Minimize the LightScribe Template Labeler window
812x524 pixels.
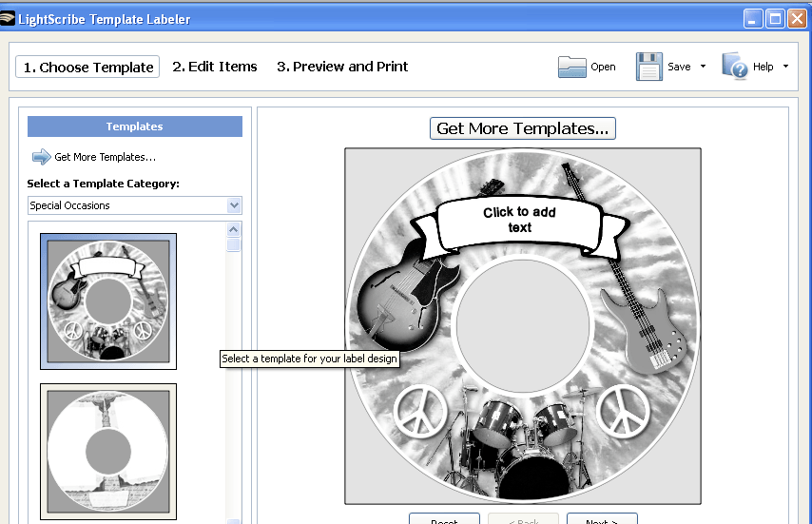[752, 19]
